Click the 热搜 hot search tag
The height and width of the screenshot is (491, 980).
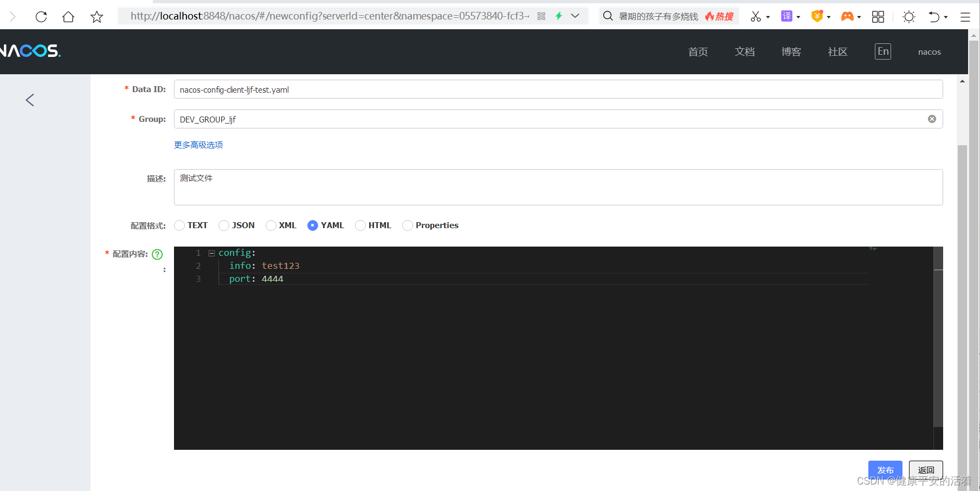point(719,16)
